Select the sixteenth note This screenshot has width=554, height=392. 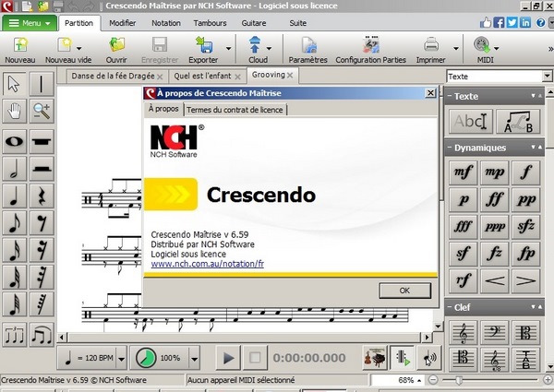(x=15, y=250)
